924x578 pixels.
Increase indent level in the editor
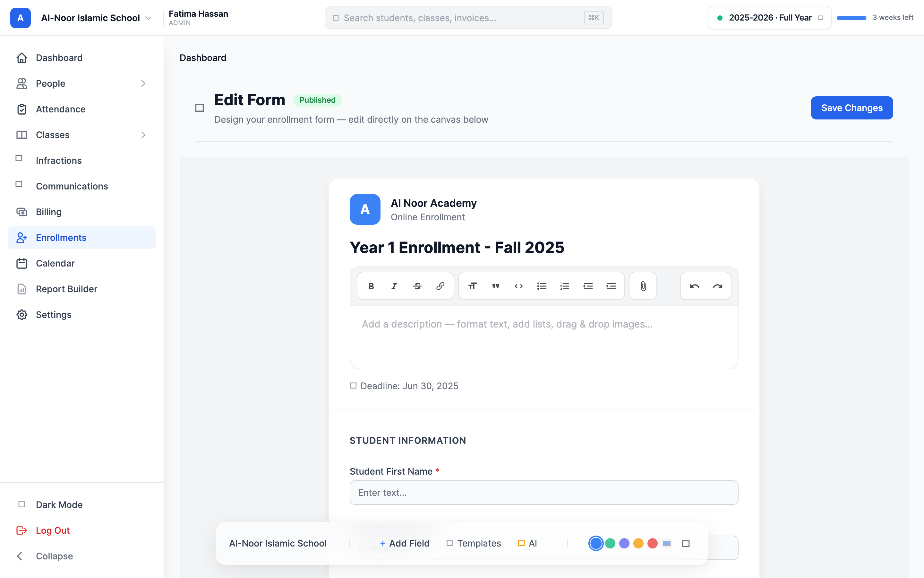pos(611,286)
